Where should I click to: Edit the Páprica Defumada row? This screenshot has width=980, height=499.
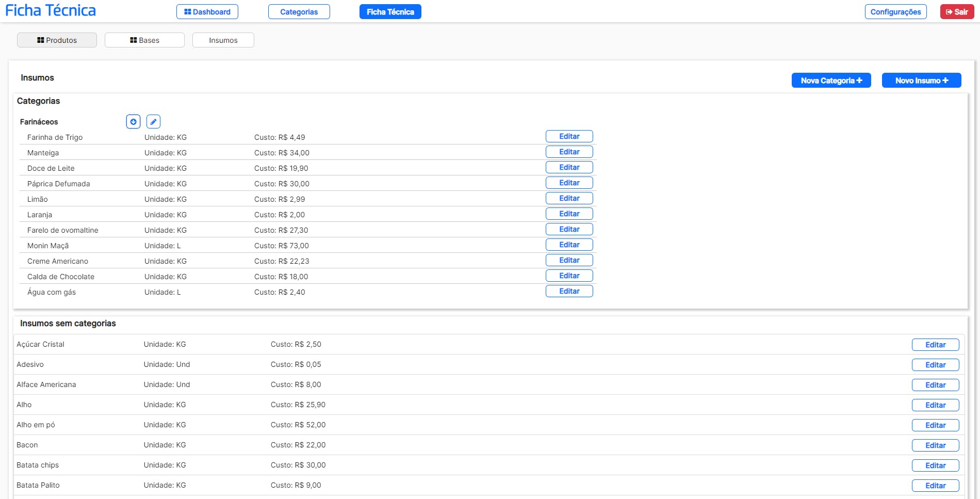coord(569,183)
